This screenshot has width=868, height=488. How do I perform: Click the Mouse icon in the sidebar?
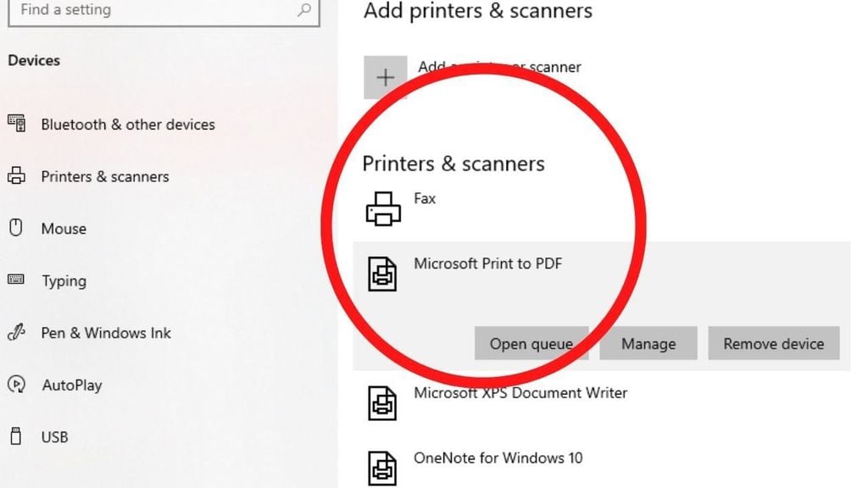click(15, 228)
